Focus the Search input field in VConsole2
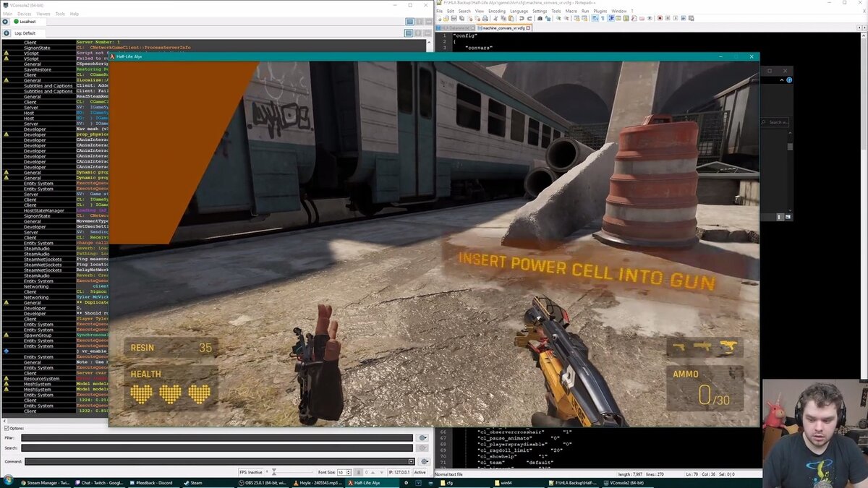 point(216,448)
